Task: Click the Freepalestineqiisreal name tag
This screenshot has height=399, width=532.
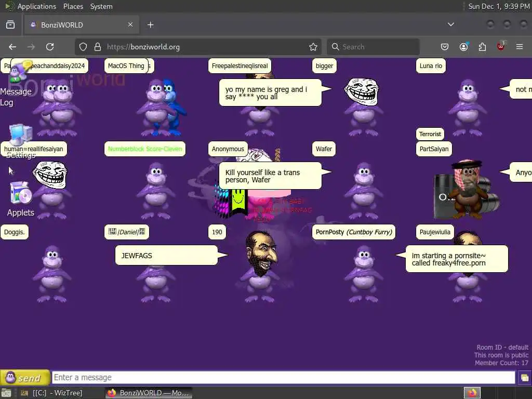Action: pyautogui.click(x=240, y=66)
